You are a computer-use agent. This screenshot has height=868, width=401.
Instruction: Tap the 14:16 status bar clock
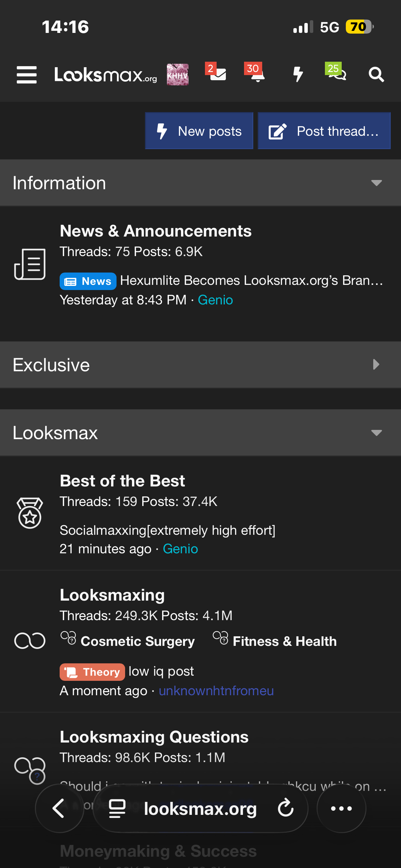[x=65, y=27]
